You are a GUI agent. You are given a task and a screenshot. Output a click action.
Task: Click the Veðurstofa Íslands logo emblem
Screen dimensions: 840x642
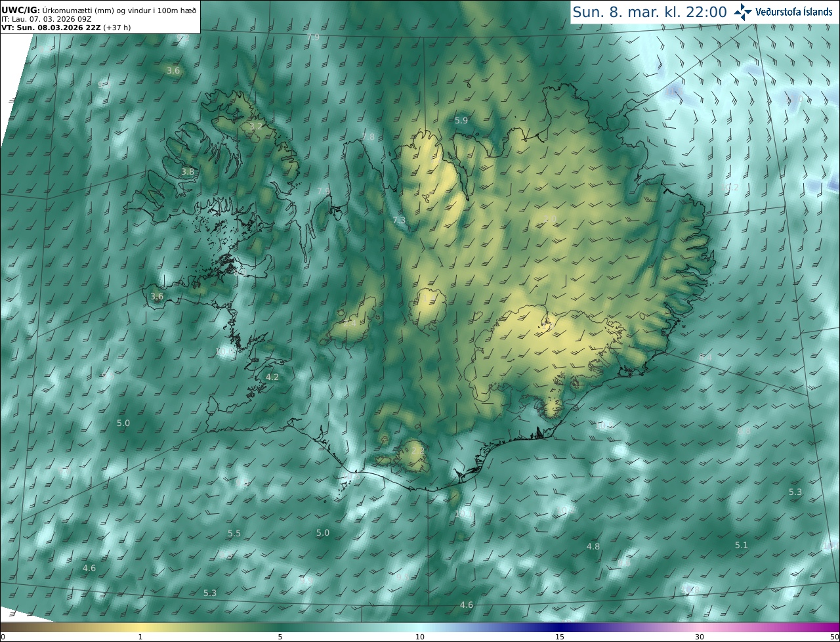(743, 11)
